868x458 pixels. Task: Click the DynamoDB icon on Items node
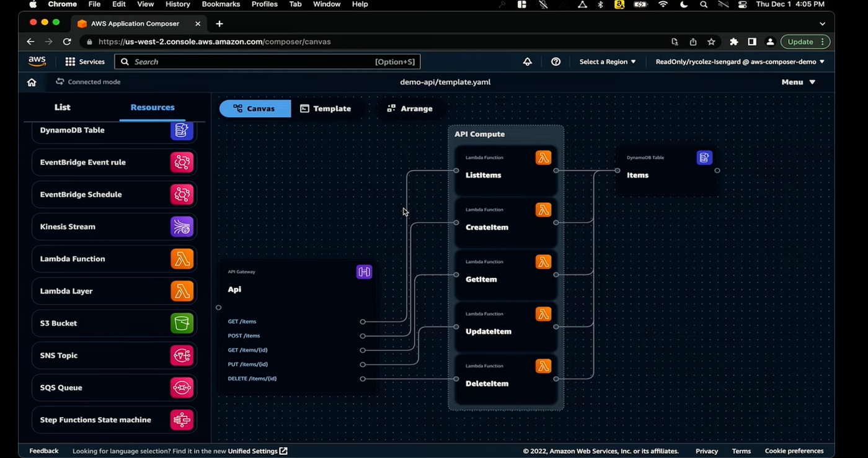704,158
